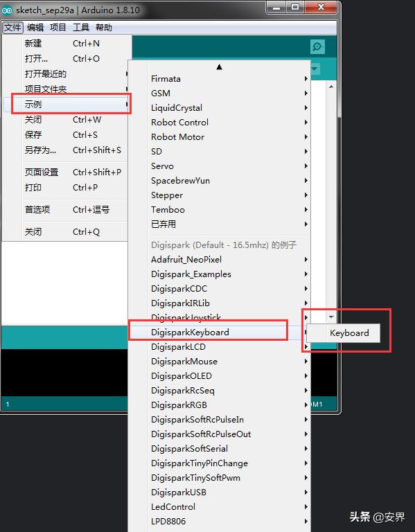The width and height of the screenshot is (415, 532).
Task: Open DigisparkIRLib examples submenu
Action: click(219, 303)
